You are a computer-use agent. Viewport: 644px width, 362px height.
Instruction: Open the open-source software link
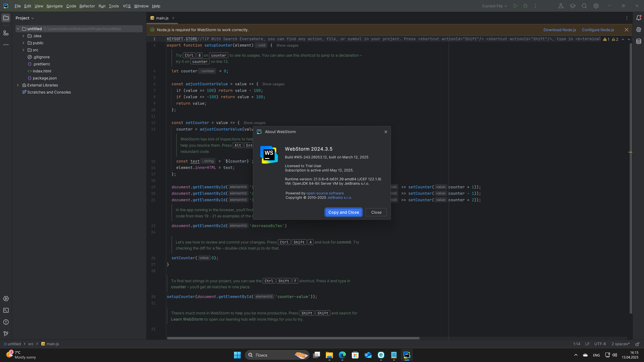325,193
